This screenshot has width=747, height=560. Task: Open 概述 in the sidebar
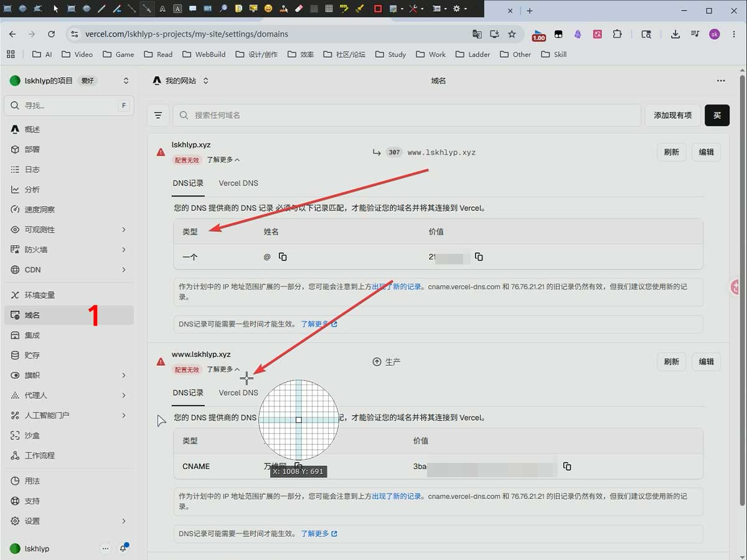pyautogui.click(x=68, y=129)
